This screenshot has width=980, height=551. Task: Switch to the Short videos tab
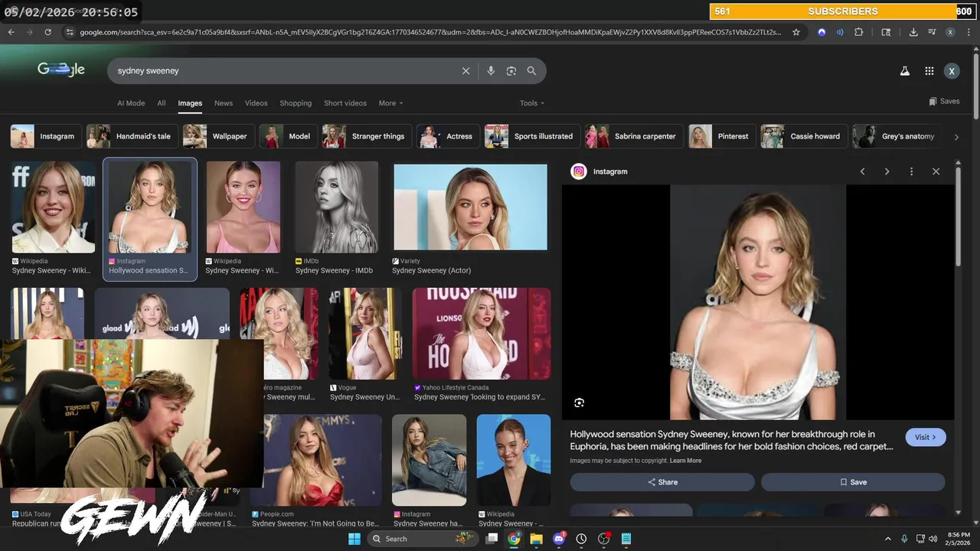click(345, 103)
